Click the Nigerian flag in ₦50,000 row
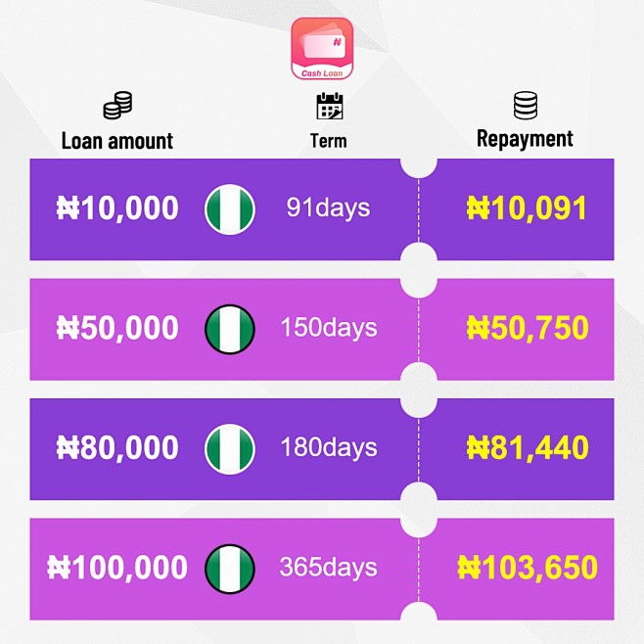The height and width of the screenshot is (644, 644). (x=230, y=330)
